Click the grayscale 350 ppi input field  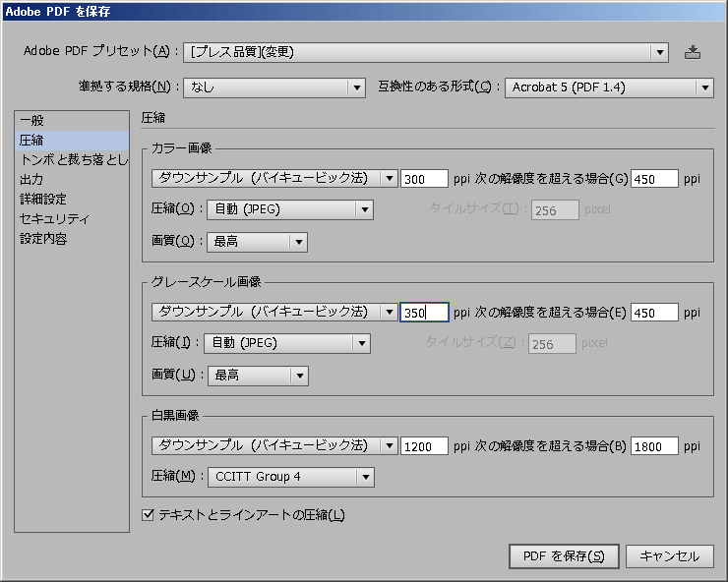[424, 313]
